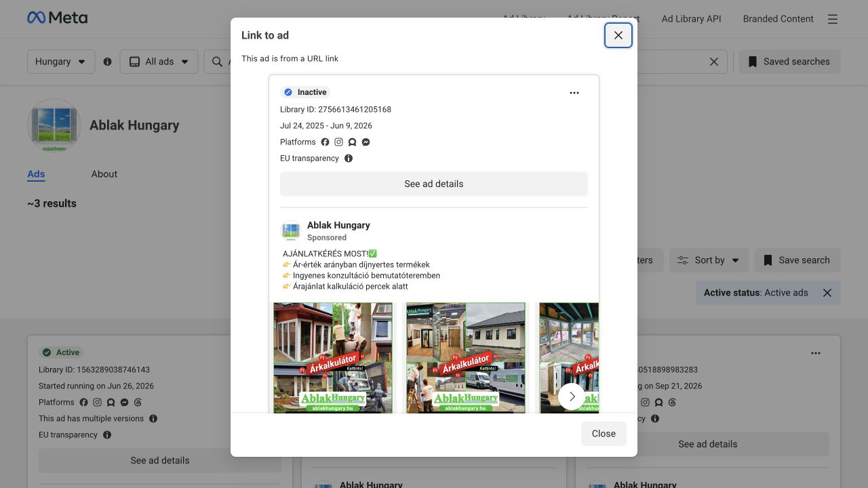
Task: Open the three-dot menu in dialog ad
Action: (574, 93)
